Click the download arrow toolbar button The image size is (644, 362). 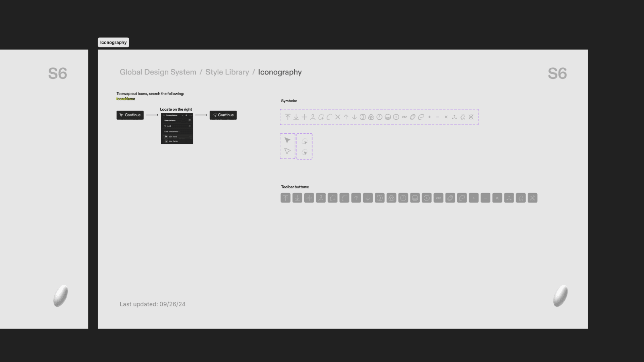tap(297, 198)
